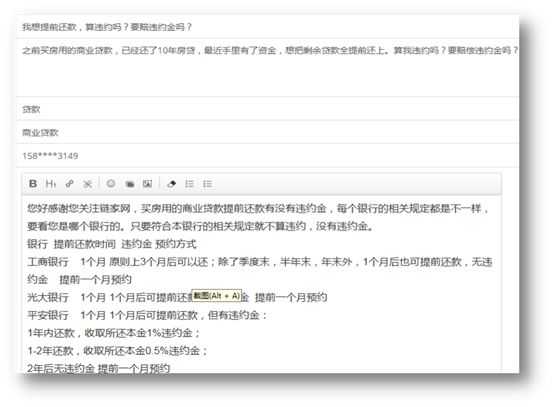Click the line 1年内还款，收取所还本金1%违约金

114,333
